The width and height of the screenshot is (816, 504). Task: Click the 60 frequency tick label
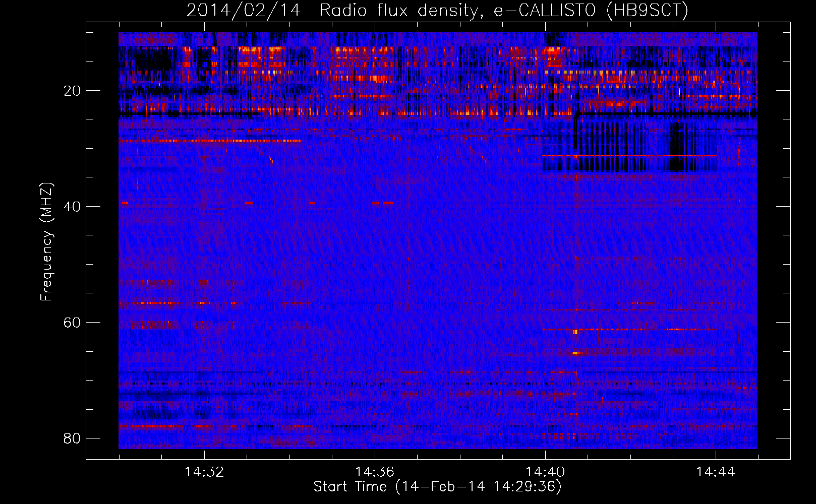click(72, 323)
